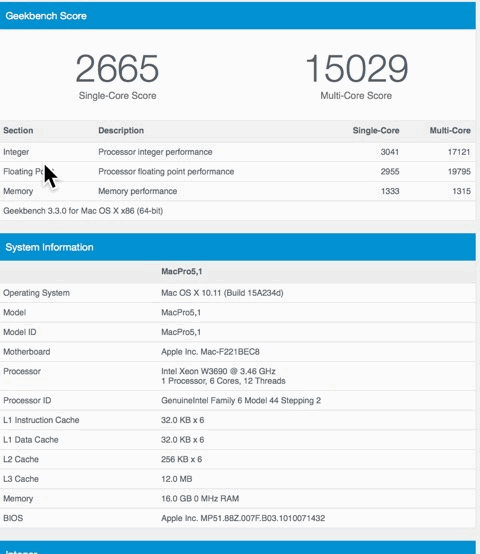The width and height of the screenshot is (480, 554).
Task: Select Memory single-core value 1333
Action: coord(390,191)
